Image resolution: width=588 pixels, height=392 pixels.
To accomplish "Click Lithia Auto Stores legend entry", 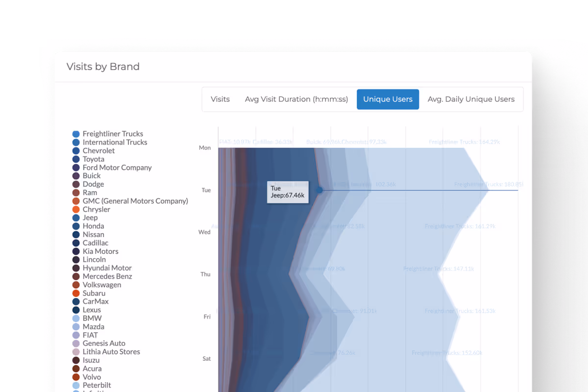I will [106, 352].
